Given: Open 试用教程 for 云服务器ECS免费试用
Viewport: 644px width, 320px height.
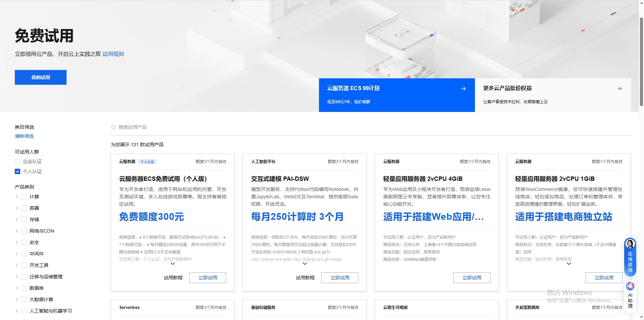Looking at the screenshot, I should 173,278.
